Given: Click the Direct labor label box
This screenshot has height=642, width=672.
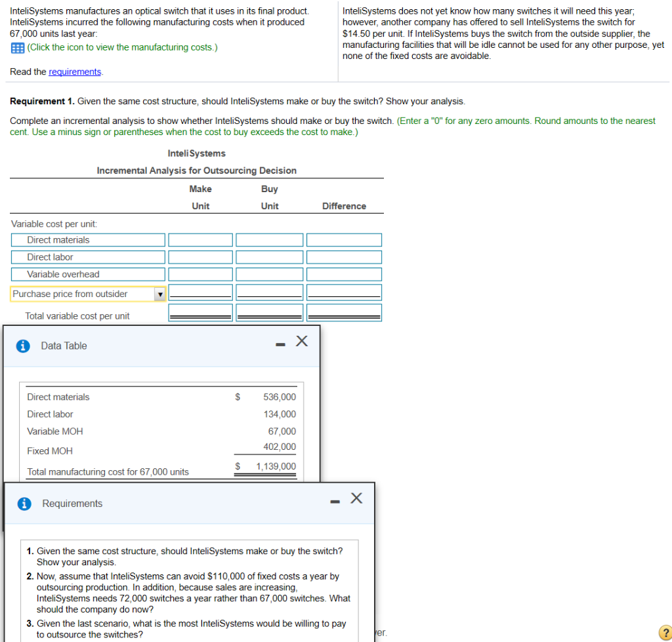Looking at the screenshot, I should pos(88,257).
